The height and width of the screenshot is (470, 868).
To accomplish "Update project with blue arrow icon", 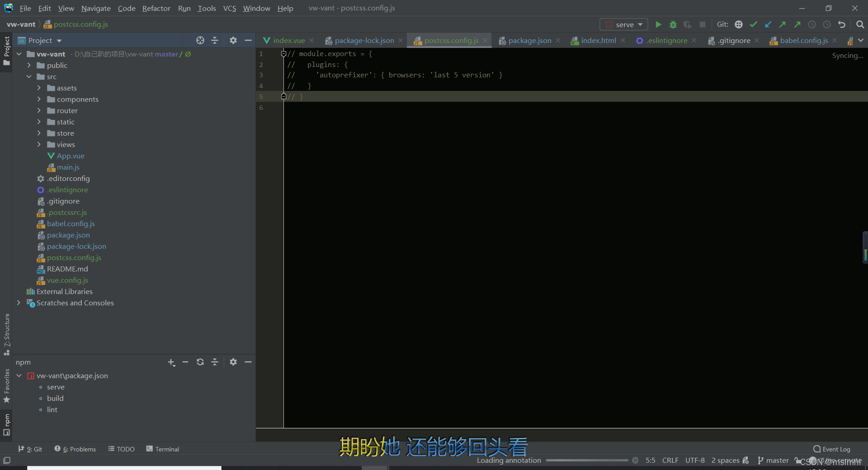I will point(768,24).
